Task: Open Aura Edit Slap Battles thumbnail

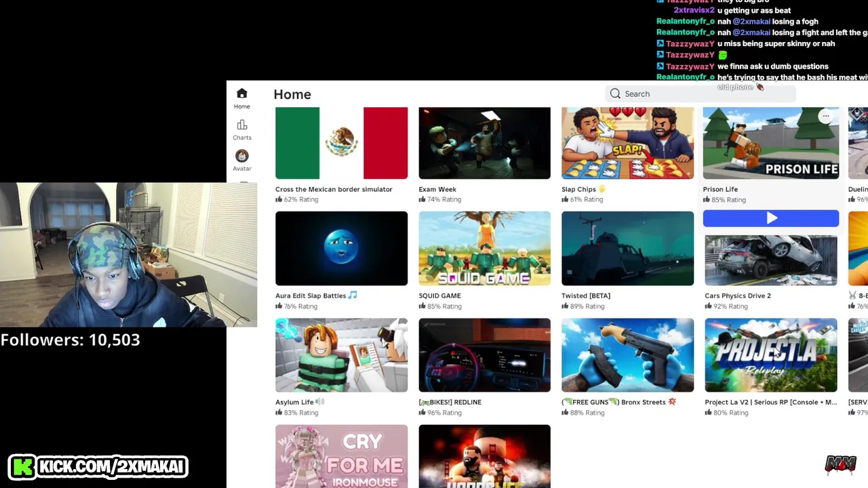Action: [x=341, y=248]
